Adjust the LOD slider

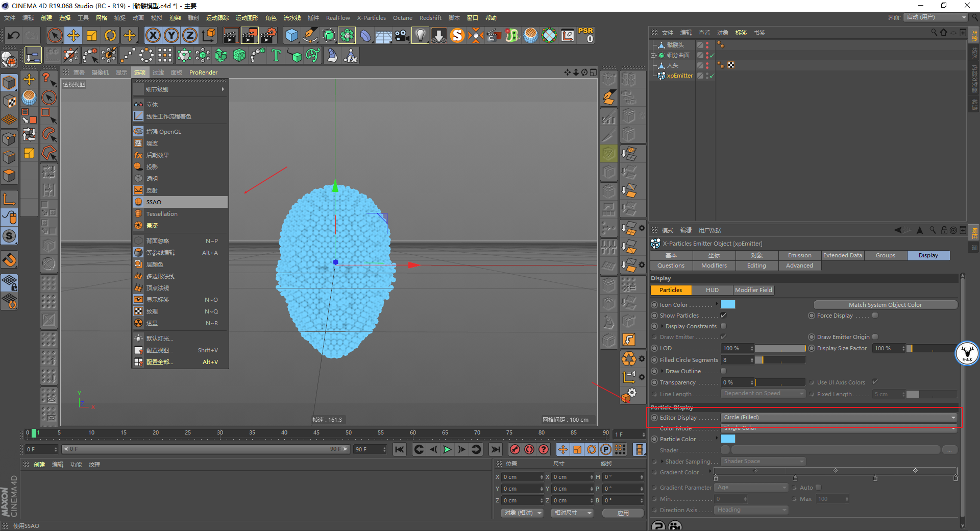coord(780,348)
